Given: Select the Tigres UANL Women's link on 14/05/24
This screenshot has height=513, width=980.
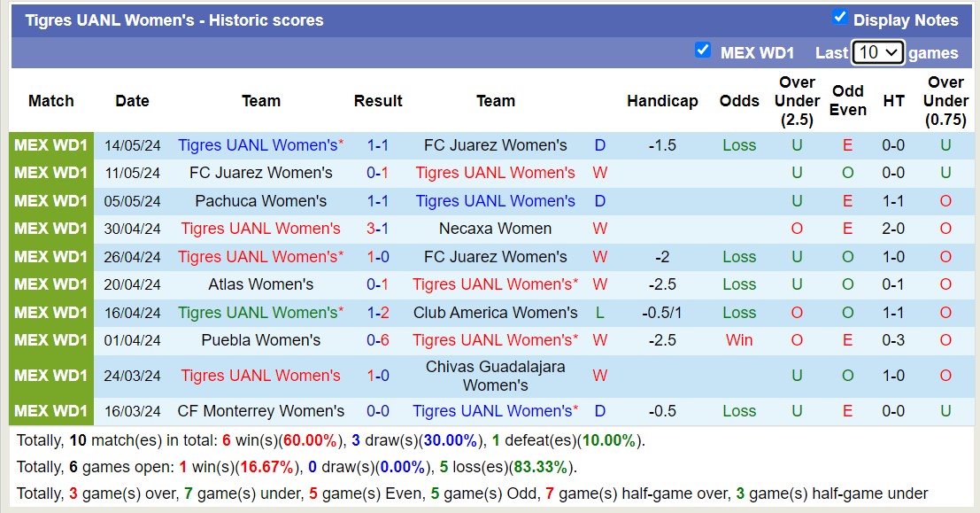Looking at the screenshot, I should (x=258, y=145).
